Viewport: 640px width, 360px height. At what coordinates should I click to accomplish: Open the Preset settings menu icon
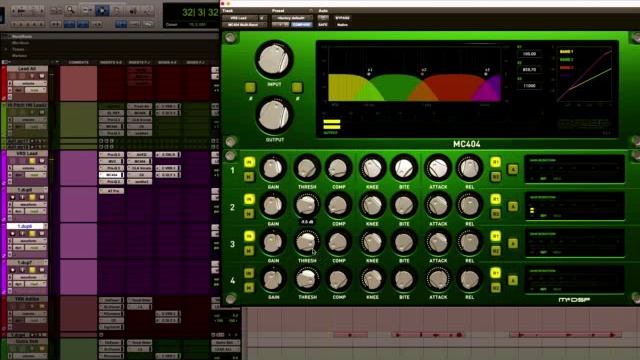click(x=311, y=11)
